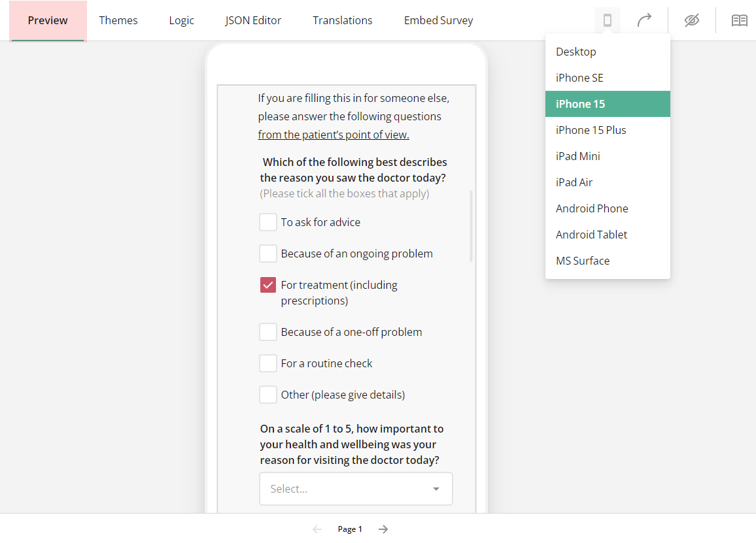Check the "To ask for advice" option
Viewport: 756px width, 543px height.
(x=267, y=222)
